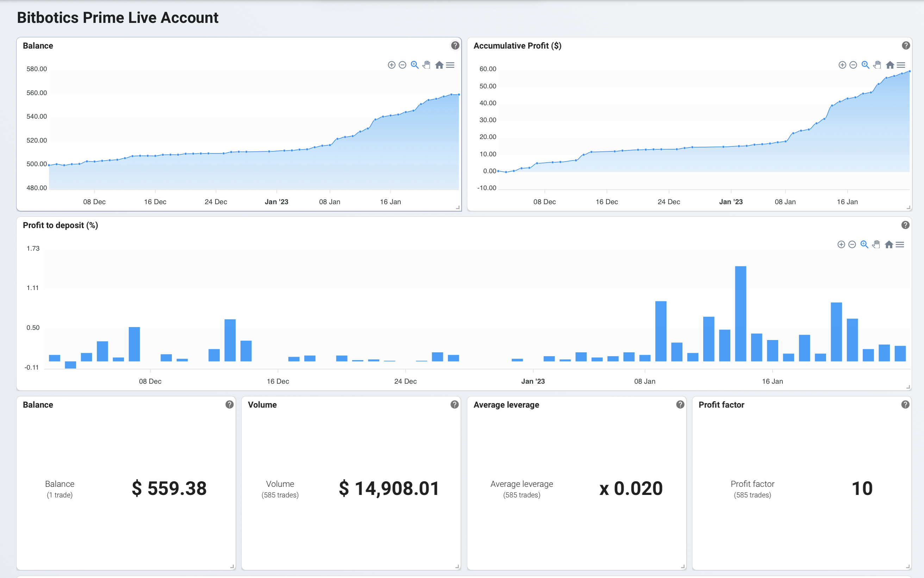
Task: Select magnifier selection zoom on Balance chart
Action: pos(414,65)
